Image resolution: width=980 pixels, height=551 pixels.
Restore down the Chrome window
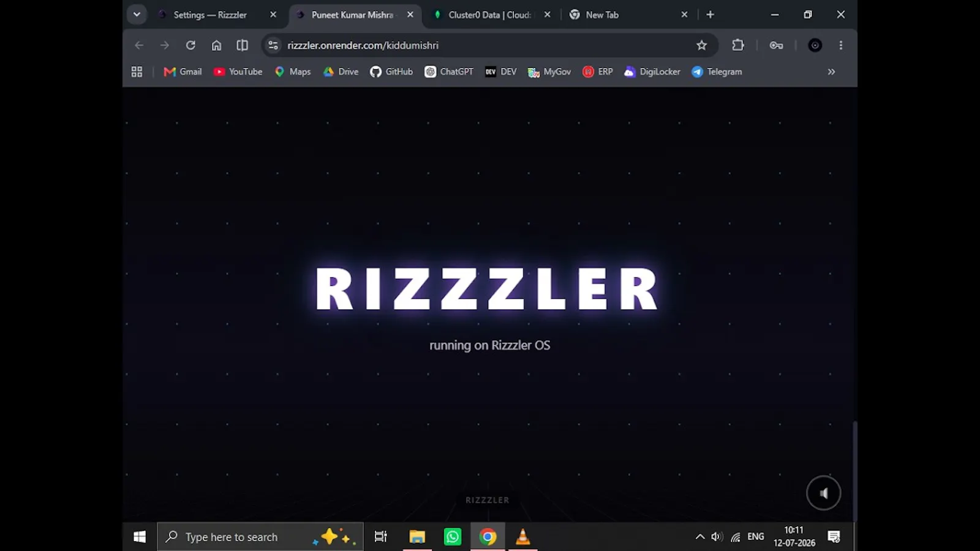(808, 15)
